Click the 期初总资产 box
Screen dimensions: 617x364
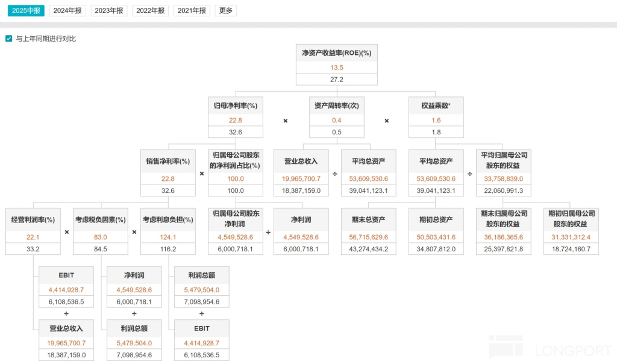tap(436, 220)
